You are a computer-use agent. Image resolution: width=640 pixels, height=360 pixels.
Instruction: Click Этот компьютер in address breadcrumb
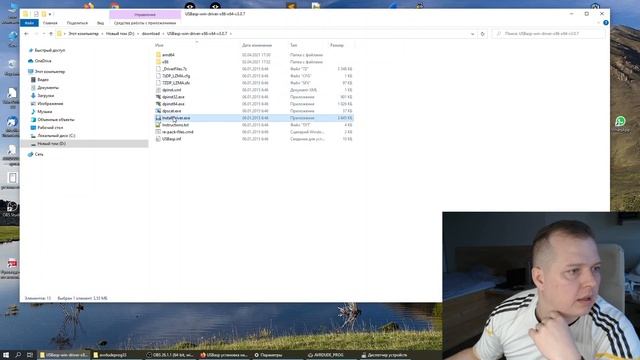[83, 33]
